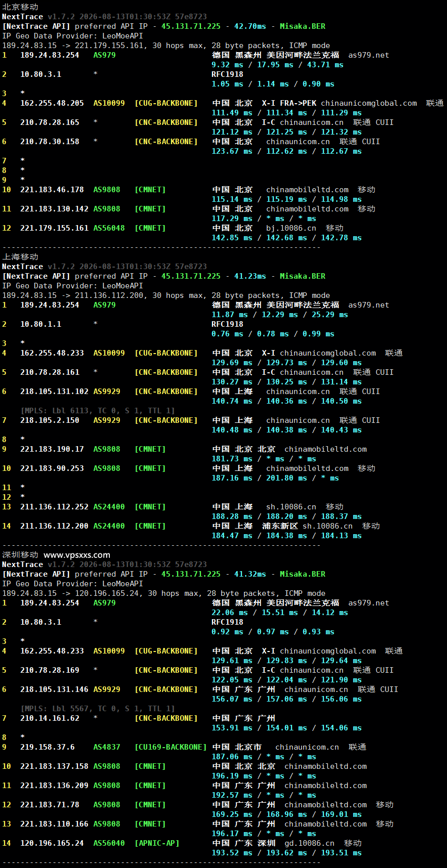447x868 pixels.
Task: Click hop IP 221.183.136.209
Action: click(54, 786)
